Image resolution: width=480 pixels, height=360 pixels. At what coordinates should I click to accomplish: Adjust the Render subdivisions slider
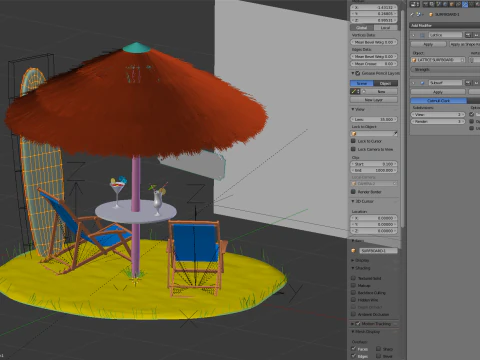click(x=438, y=122)
